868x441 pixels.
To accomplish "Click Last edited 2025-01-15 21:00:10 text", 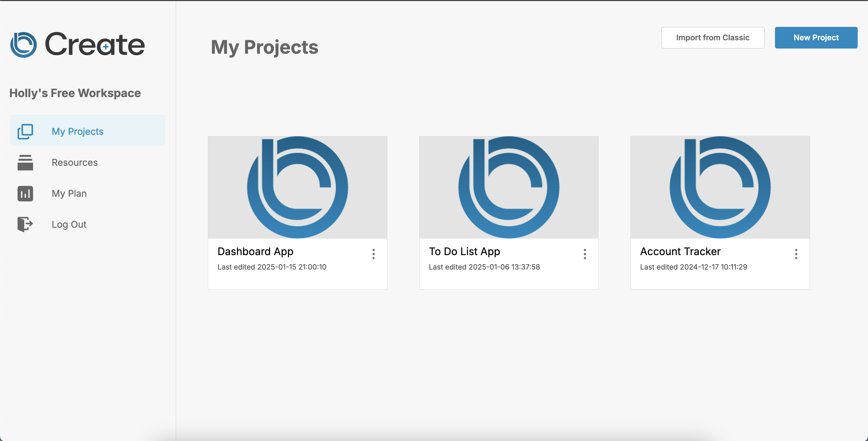I will (x=272, y=267).
